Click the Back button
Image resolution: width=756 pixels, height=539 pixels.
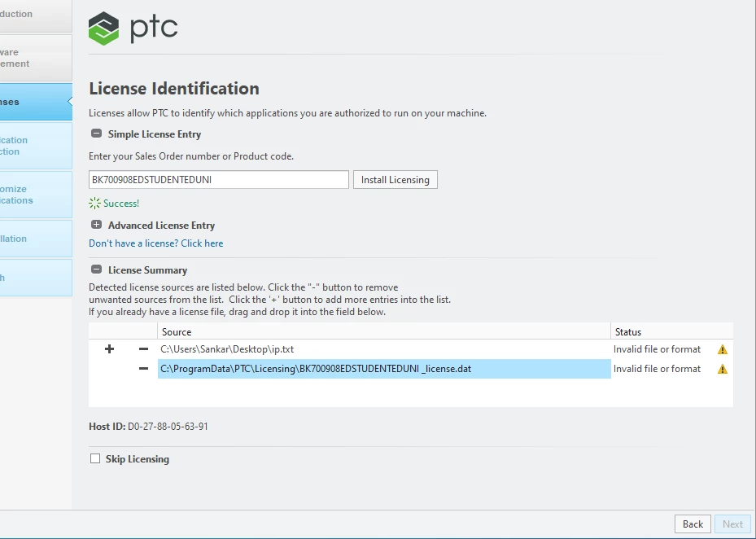pos(693,524)
